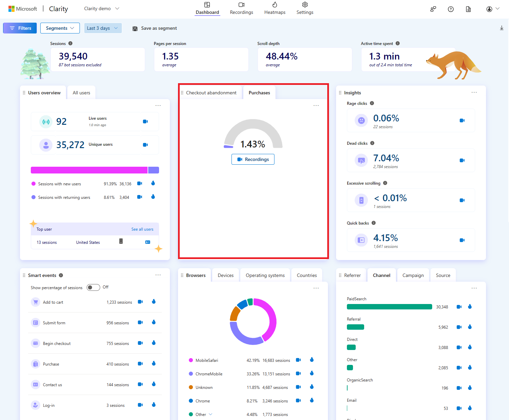Image resolution: width=509 pixels, height=420 pixels.
Task: Click the water drop next to MobileSafari browser
Action: tap(311, 360)
